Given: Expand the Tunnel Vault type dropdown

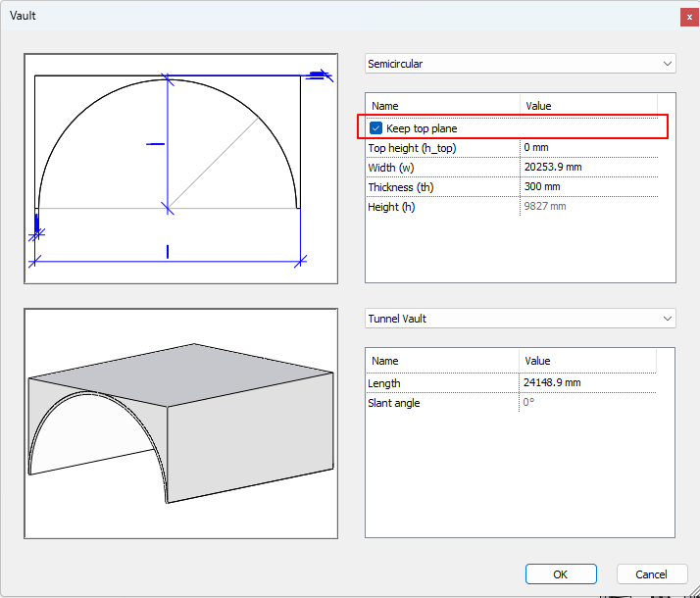Looking at the screenshot, I should (520, 319).
